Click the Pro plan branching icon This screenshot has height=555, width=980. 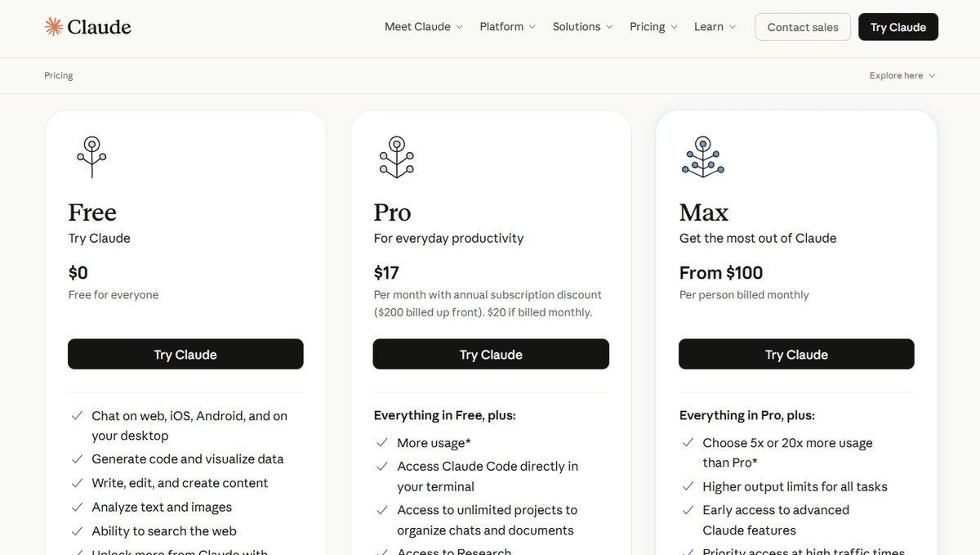click(397, 156)
